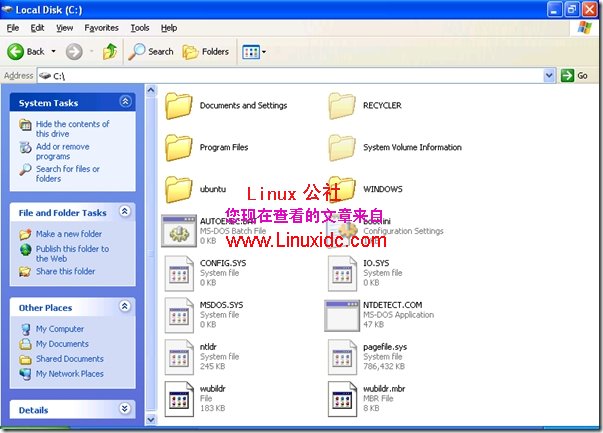Restore down the Local Disk (C:) window
603x433 pixels.
click(572, 10)
